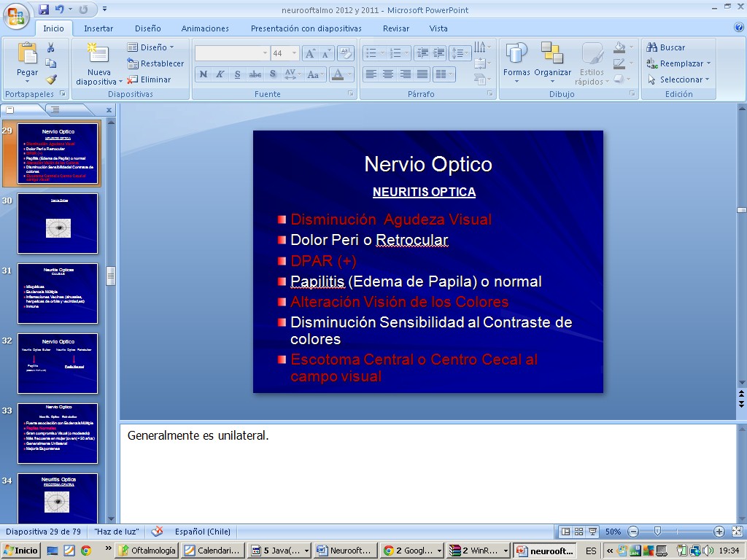Open the font size dropdown
This screenshot has width=747, height=560.
[x=295, y=53]
